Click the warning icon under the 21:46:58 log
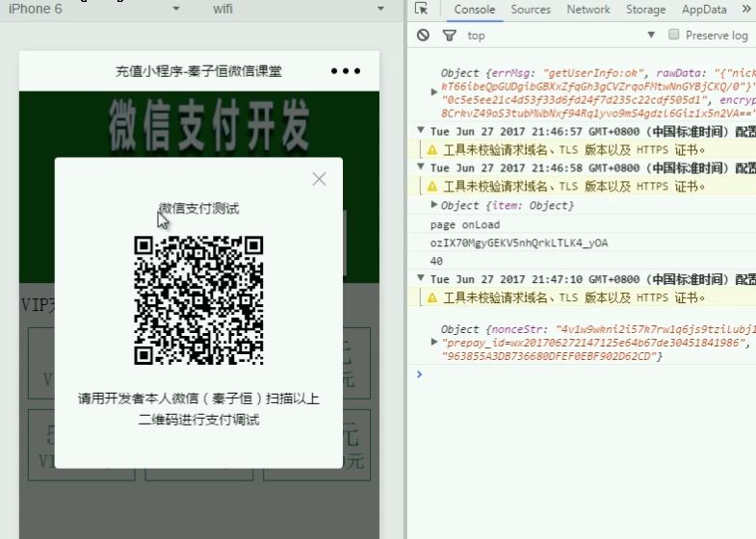Screen dimensions: 756x539 pyautogui.click(x=432, y=187)
